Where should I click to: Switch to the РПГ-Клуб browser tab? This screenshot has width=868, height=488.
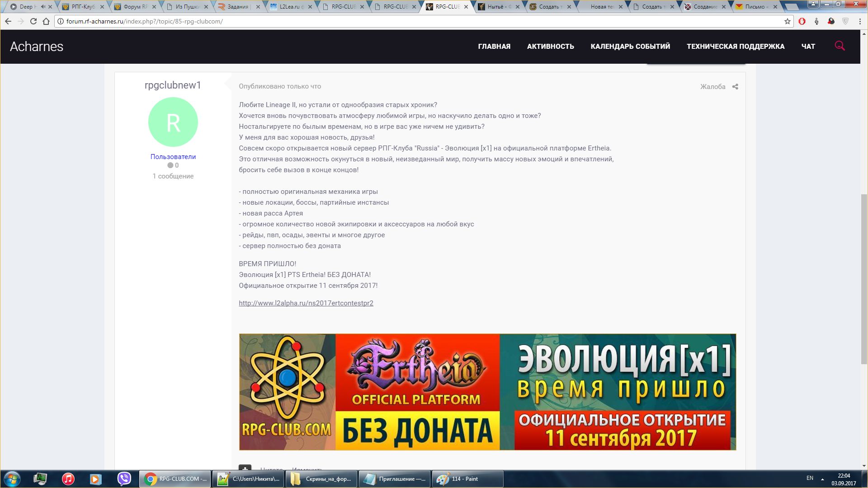(x=83, y=7)
